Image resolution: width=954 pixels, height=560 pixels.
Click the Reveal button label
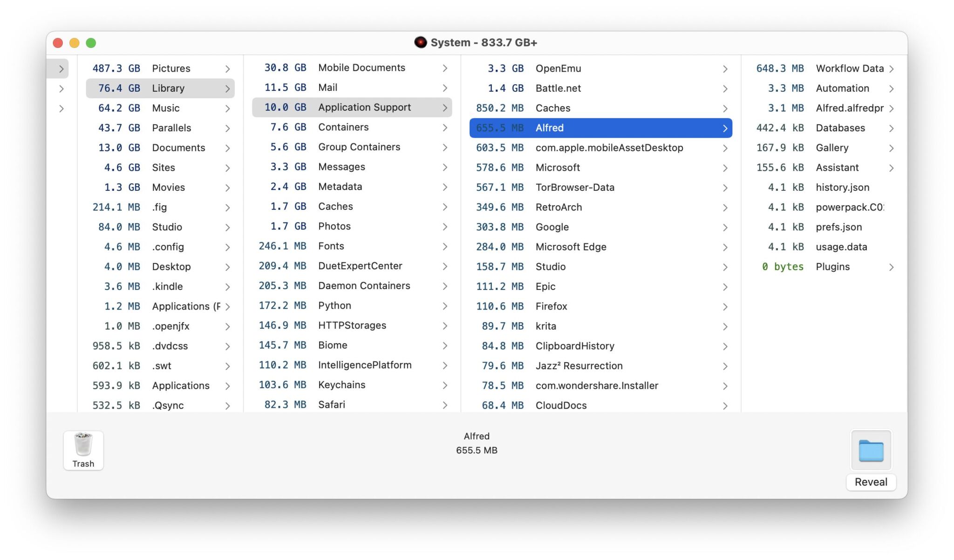(871, 482)
